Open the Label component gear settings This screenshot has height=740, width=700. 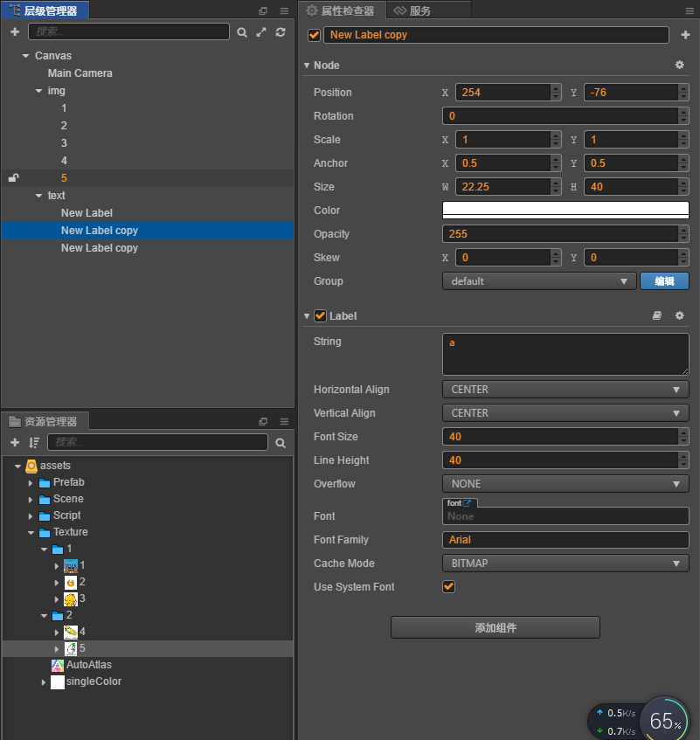pyautogui.click(x=679, y=315)
